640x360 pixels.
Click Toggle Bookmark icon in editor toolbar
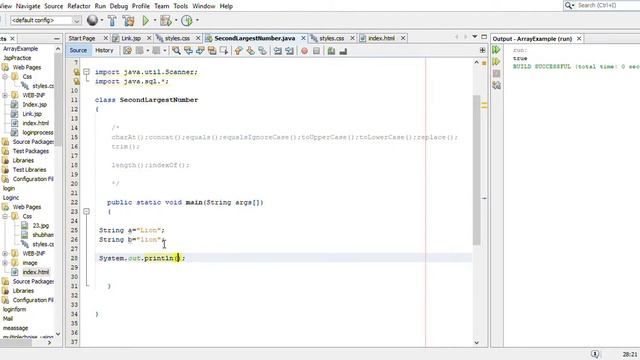262,51
